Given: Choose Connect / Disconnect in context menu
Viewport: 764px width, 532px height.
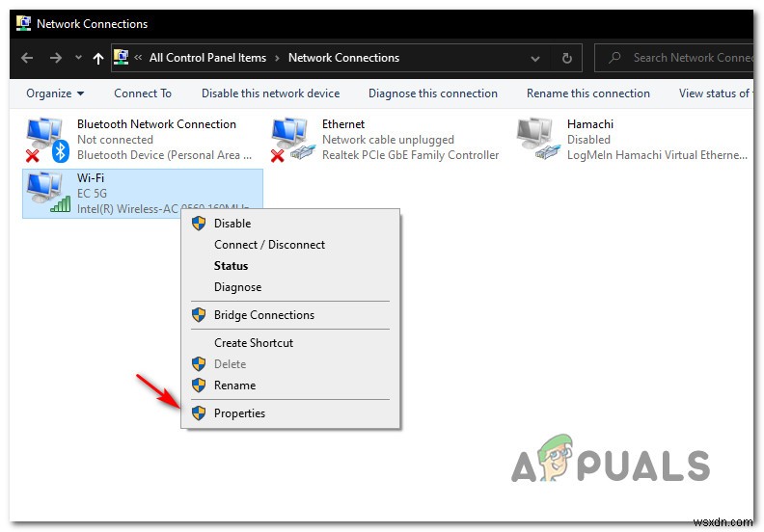Looking at the screenshot, I should pyautogui.click(x=290, y=245).
